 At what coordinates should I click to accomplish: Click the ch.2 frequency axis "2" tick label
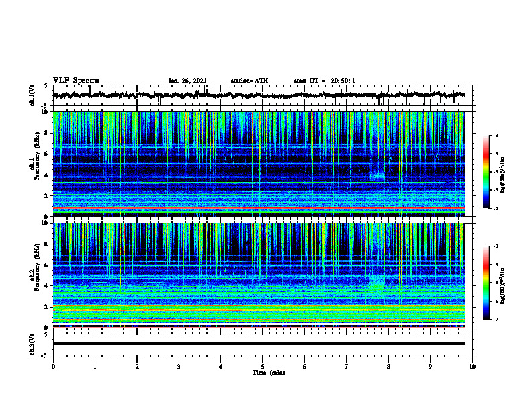(47, 307)
